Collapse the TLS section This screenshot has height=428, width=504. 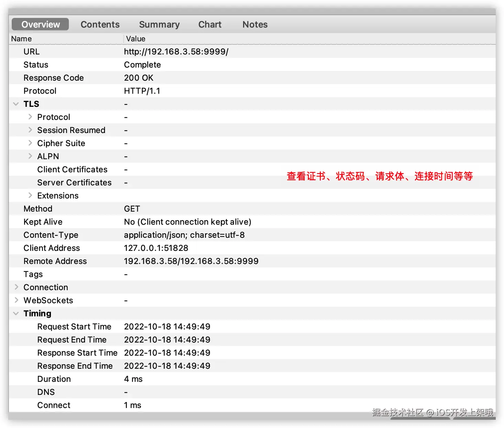coord(16,104)
